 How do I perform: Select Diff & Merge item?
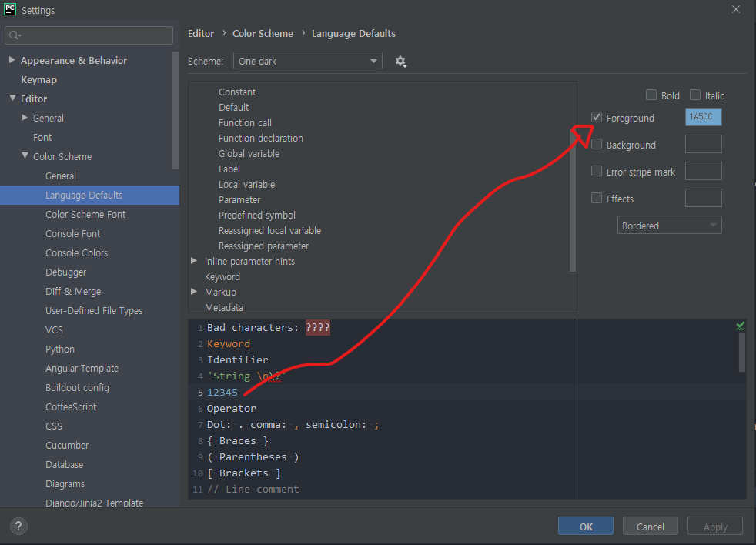[x=73, y=291]
